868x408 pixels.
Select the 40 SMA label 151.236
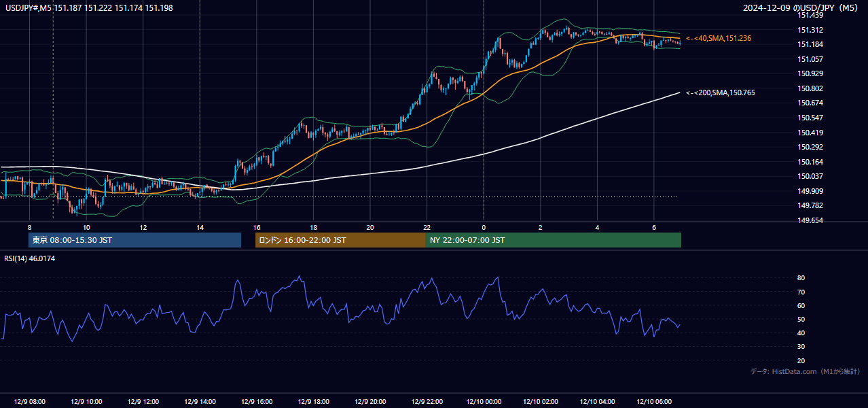point(719,39)
